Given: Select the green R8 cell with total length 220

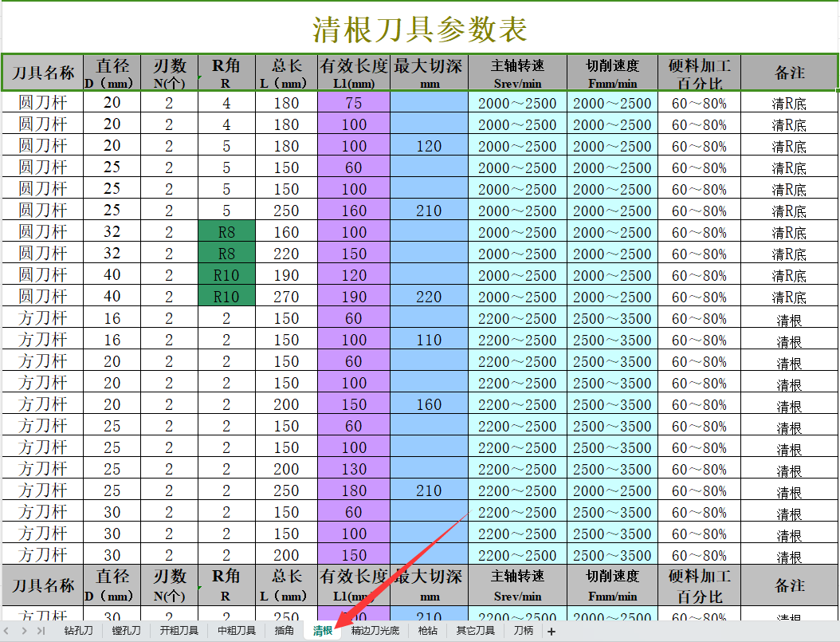Looking at the screenshot, I should 226,253.
